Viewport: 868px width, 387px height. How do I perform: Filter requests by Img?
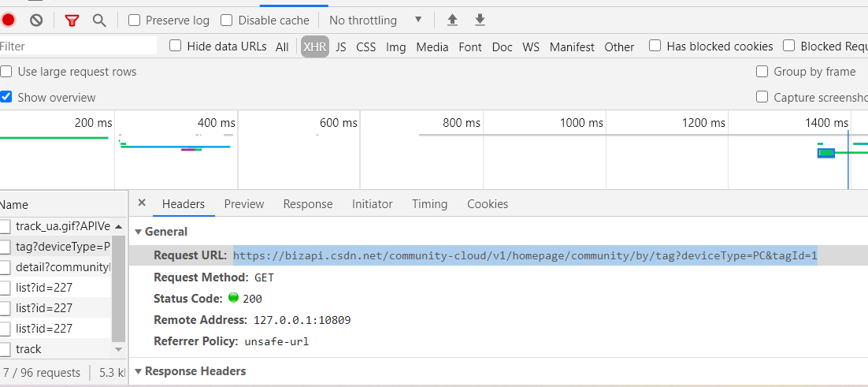tap(396, 47)
